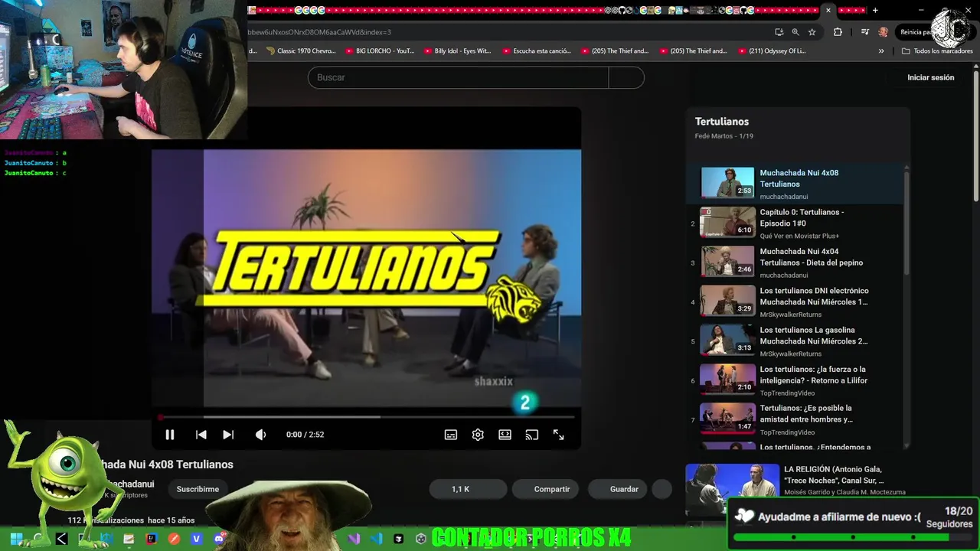Screen dimensions: 980x551
Task: Open the player settings gear
Action: click(x=478, y=435)
